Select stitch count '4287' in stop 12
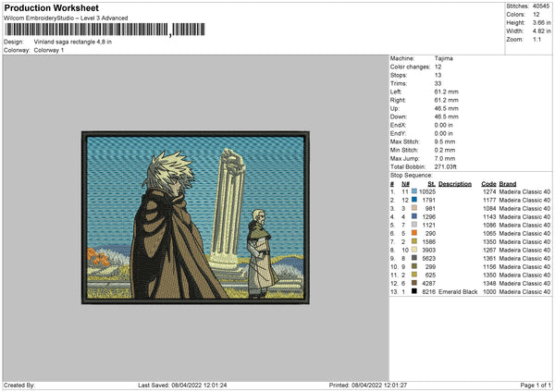The width and height of the screenshot is (555, 392). [x=428, y=284]
